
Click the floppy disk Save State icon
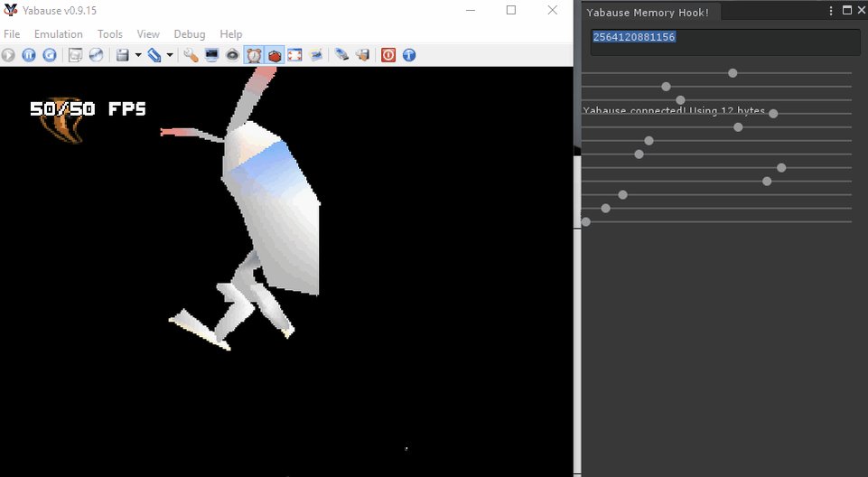point(123,55)
